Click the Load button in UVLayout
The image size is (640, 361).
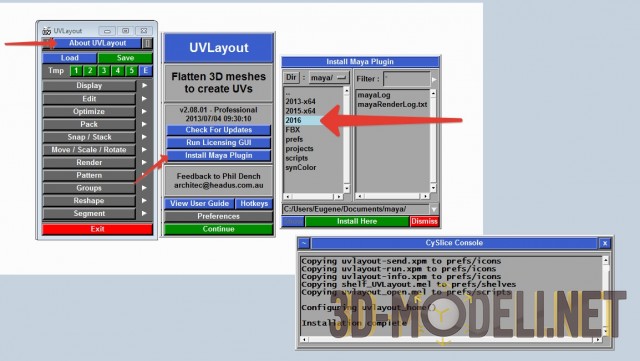pyautogui.click(x=70, y=58)
